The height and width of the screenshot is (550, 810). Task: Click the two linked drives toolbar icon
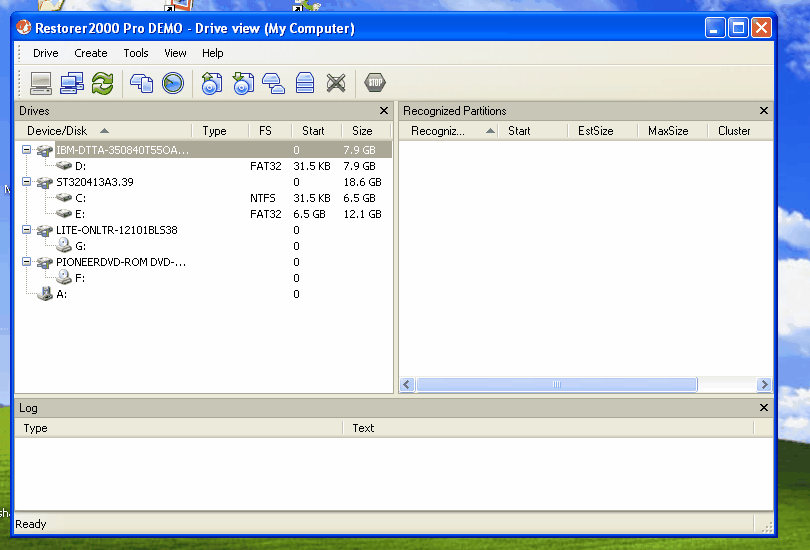click(273, 83)
